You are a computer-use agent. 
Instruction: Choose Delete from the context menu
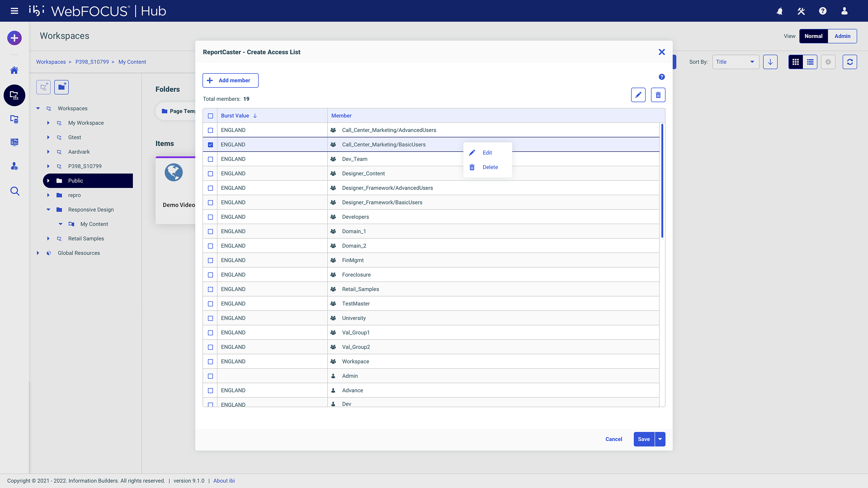pyautogui.click(x=490, y=167)
